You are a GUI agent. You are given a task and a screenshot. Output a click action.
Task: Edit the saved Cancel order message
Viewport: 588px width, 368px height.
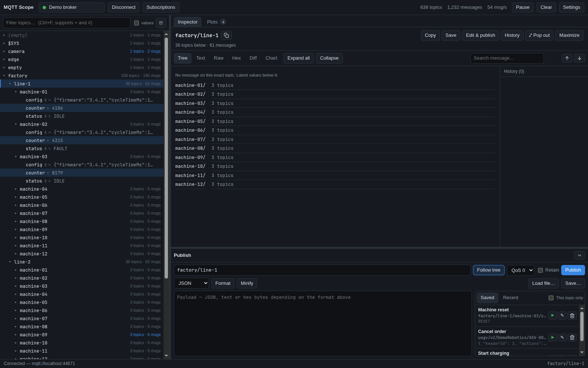[562, 337]
